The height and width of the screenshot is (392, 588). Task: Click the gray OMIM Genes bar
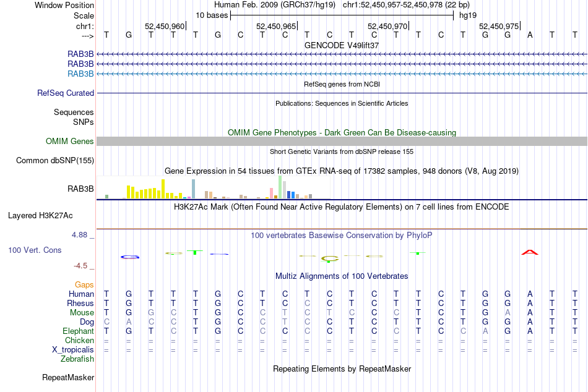(342, 142)
